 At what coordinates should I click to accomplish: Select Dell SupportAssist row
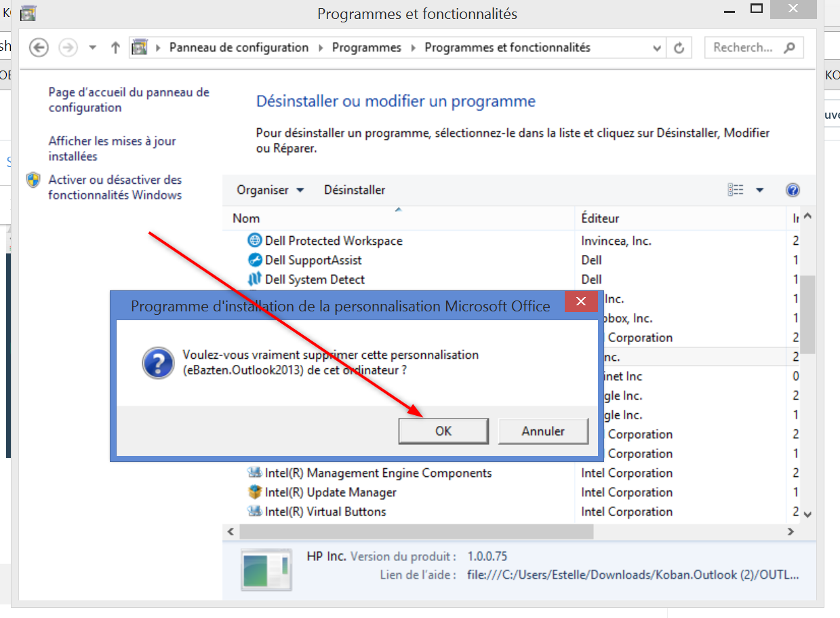pyautogui.click(x=512, y=260)
